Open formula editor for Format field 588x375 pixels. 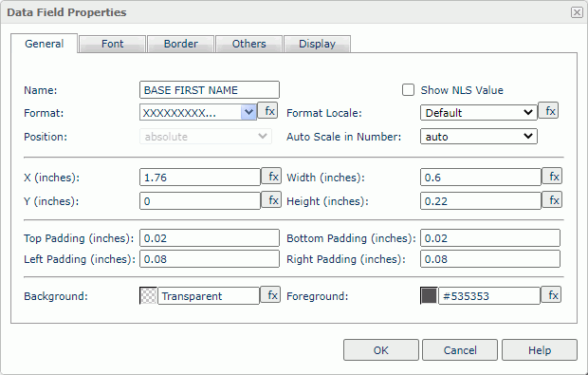point(267,111)
